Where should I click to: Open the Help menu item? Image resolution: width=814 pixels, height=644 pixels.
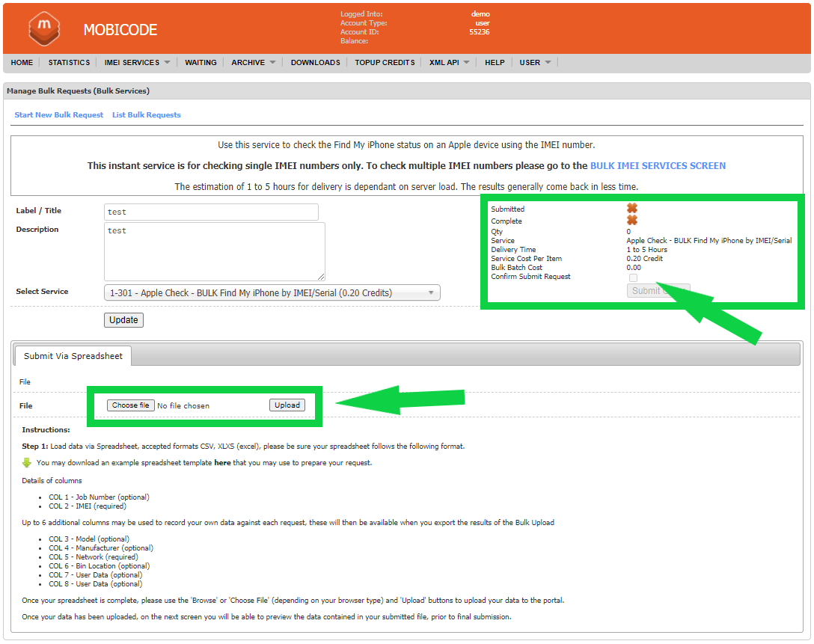click(495, 62)
